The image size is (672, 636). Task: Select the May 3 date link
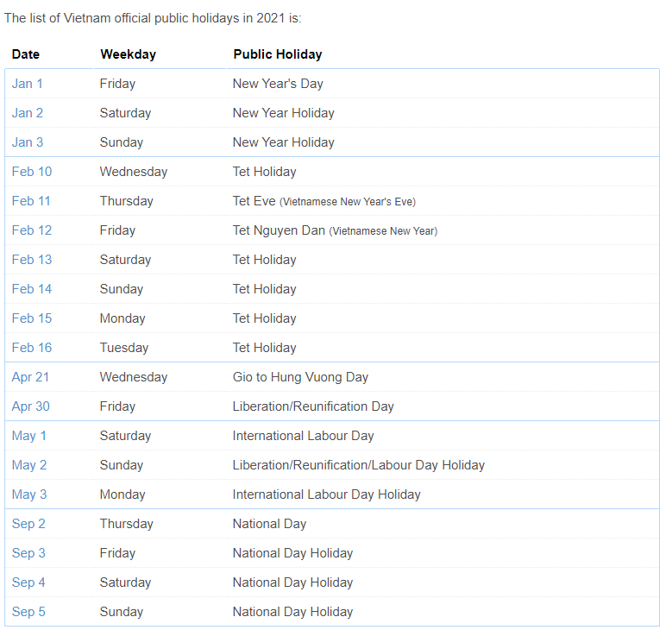point(29,494)
